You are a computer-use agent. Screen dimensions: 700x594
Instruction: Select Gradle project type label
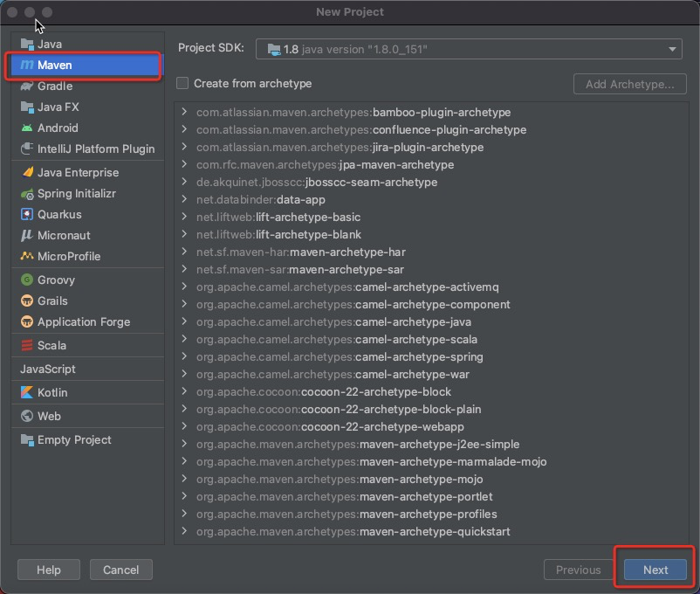55,86
